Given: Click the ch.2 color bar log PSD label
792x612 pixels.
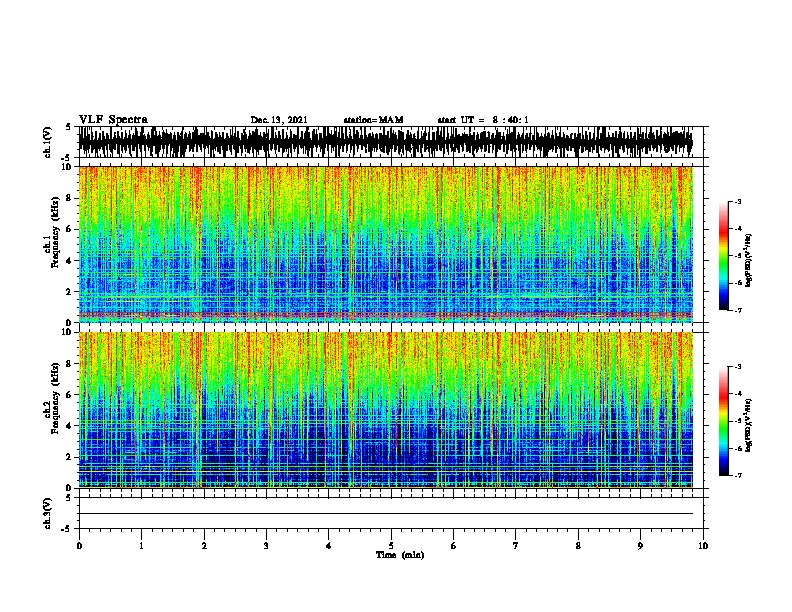Looking at the screenshot, I should 749,425.
